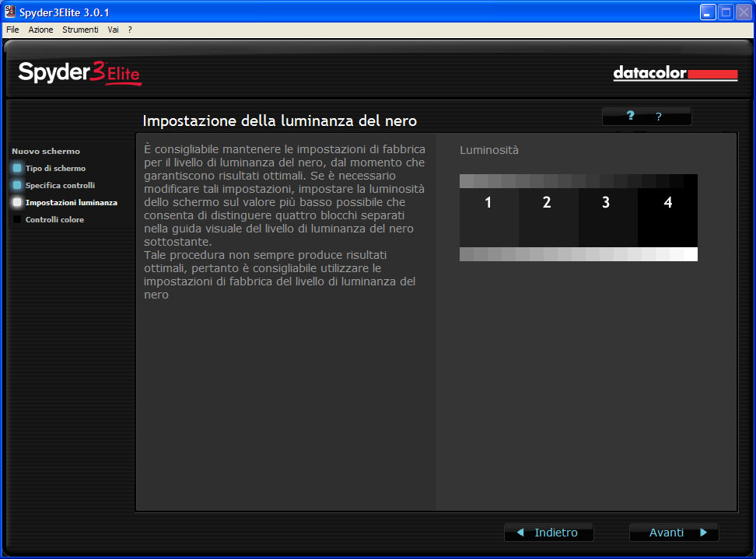Click luminance block number 3
Viewport: 756px width, 559px height.
pos(608,218)
